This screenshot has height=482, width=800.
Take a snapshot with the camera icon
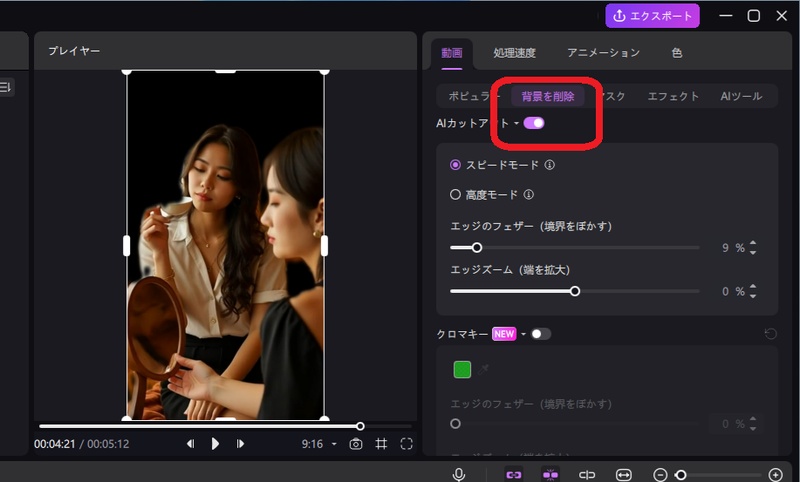click(x=356, y=444)
